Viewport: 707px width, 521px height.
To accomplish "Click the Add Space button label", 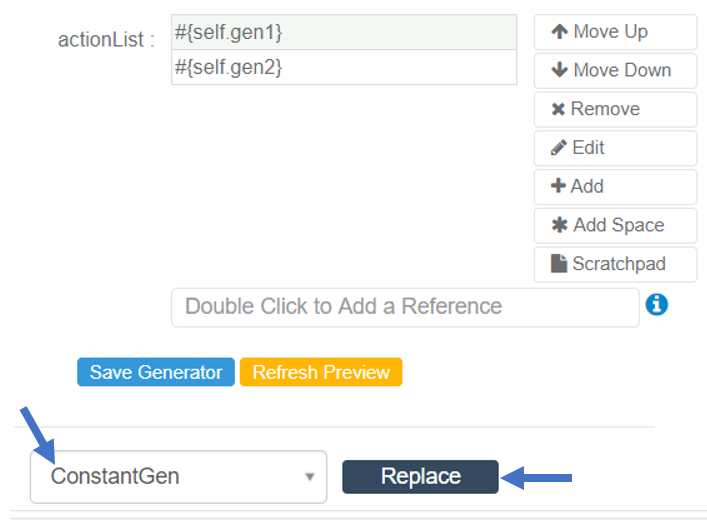I will (619, 226).
